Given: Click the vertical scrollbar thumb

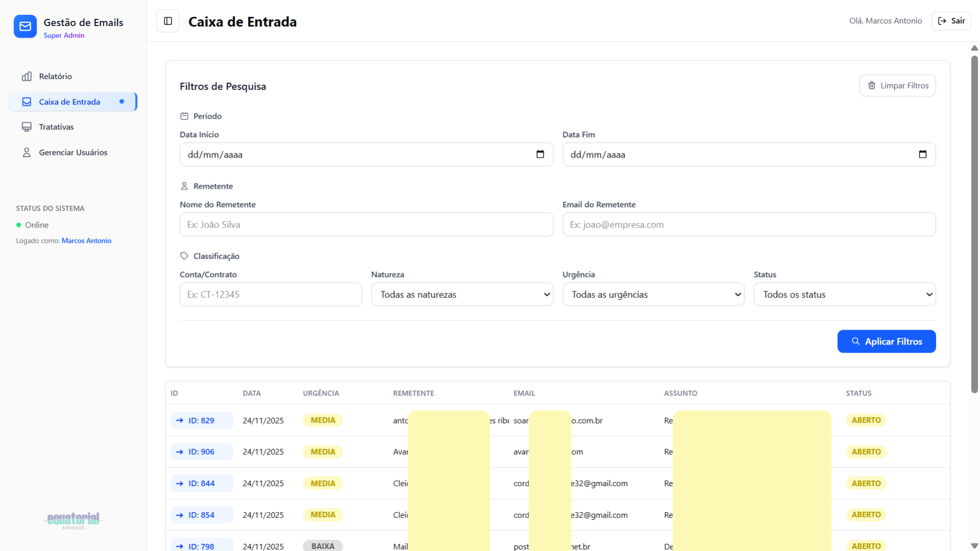Looking at the screenshot, I should coord(974,224).
